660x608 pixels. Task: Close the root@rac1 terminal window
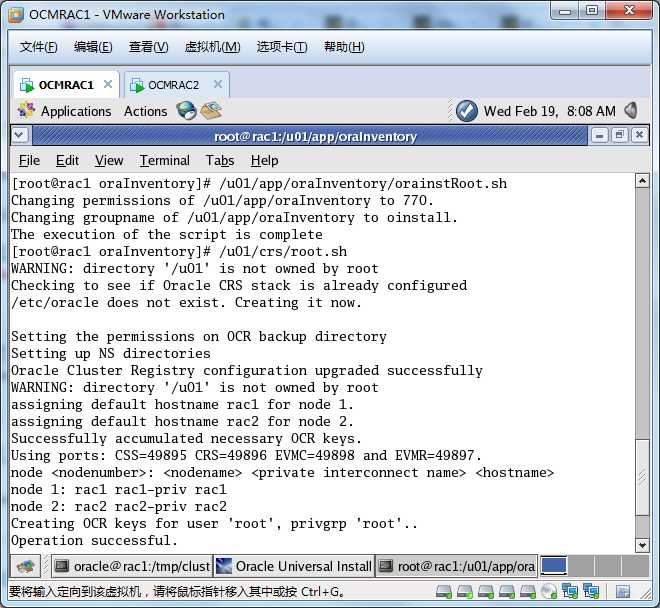(x=639, y=136)
